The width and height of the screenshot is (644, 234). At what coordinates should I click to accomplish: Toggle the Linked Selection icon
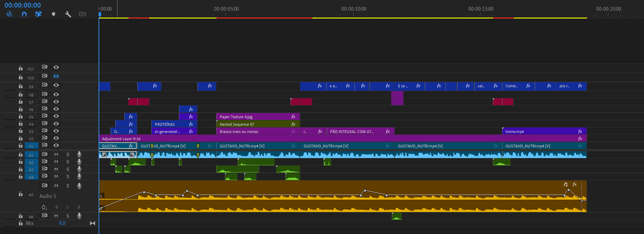pyautogui.click(x=38, y=14)
